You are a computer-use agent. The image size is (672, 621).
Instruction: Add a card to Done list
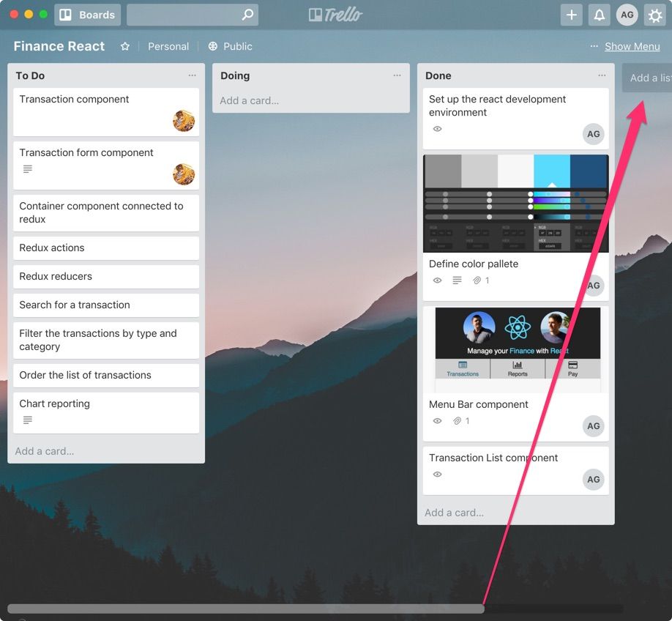455,513
